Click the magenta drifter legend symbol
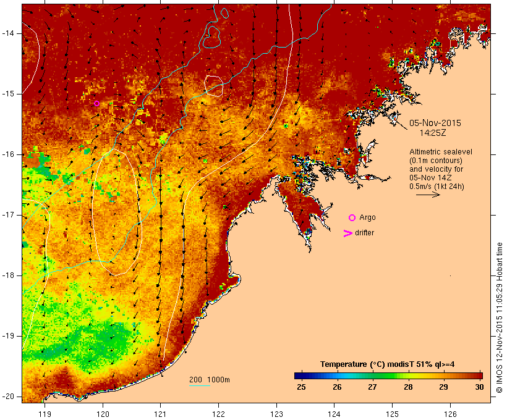 tap(348, 233)
